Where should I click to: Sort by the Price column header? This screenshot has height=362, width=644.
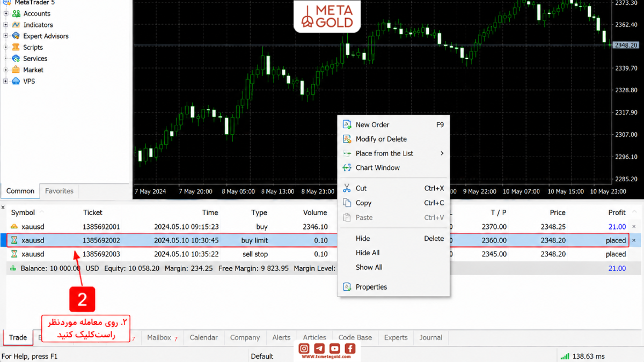(x=558, y=212)
